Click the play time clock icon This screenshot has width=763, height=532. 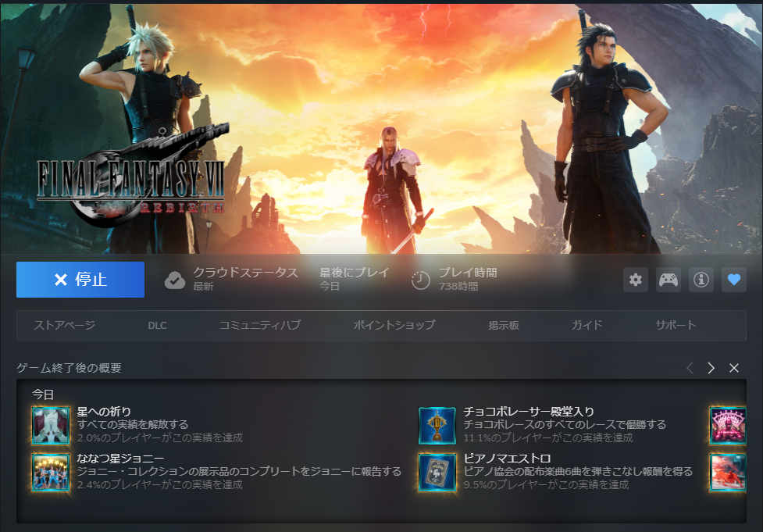point(421,280)
